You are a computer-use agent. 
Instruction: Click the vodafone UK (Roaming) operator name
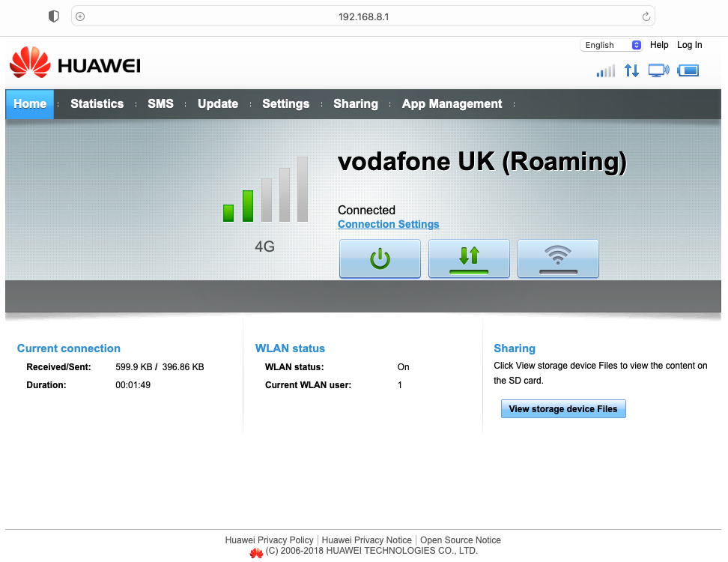482,163
